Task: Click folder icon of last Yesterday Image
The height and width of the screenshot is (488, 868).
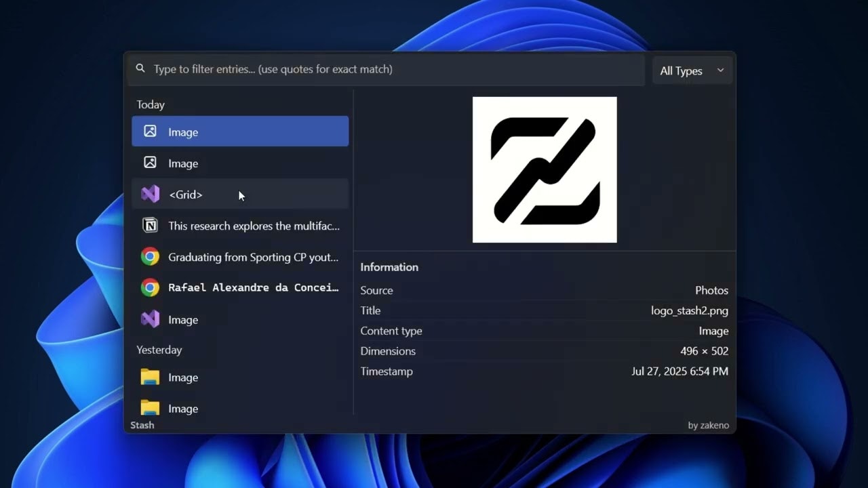Action: [150, 407]
